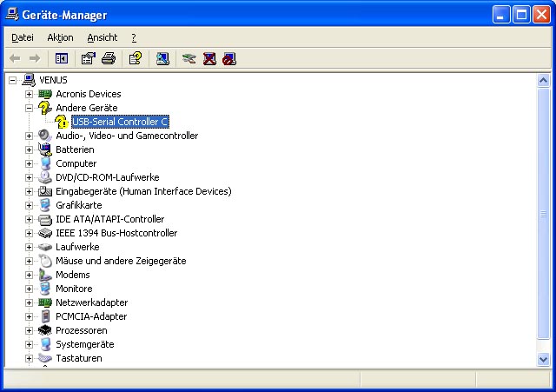Select the USB-Serial Controller C entry
This screenshot has height=392, width=556.
(120, 122)
